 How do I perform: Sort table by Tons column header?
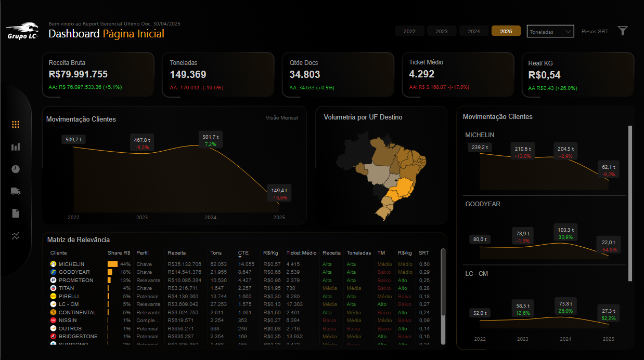tap(216, 253)
